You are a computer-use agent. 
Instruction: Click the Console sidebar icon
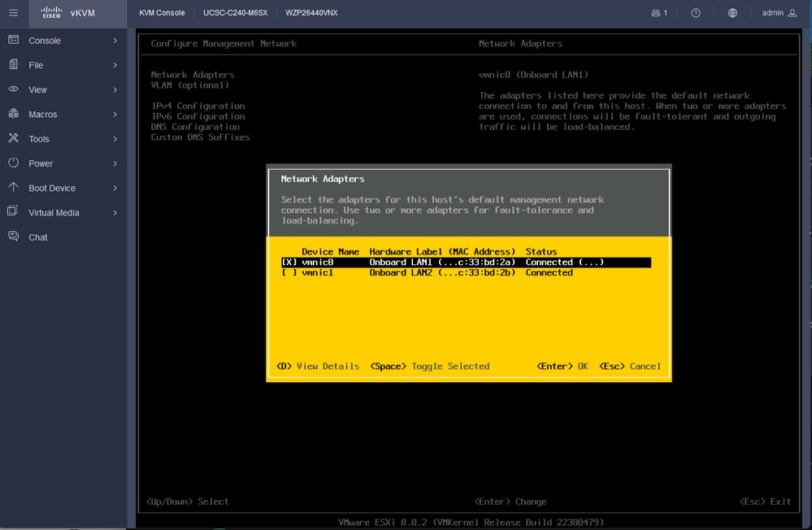[14, 40]
